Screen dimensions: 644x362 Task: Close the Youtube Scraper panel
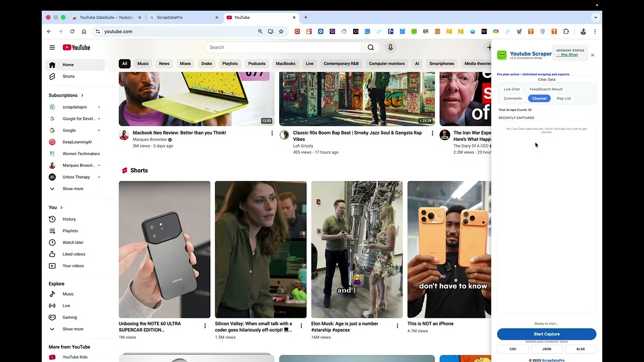[x=592, y=55]
